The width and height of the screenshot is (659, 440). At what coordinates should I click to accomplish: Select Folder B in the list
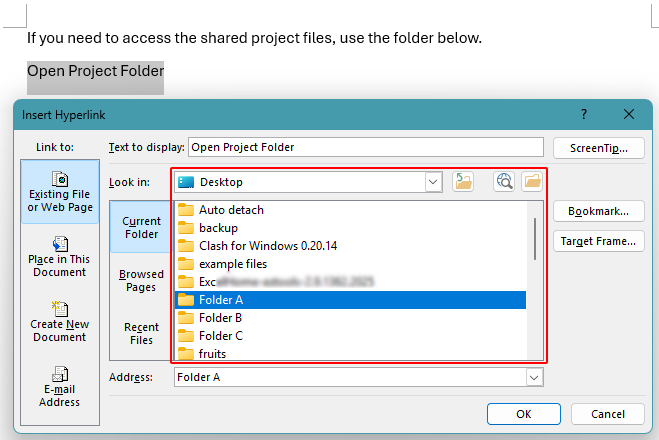pyautogui.click(x=350, y=318)
